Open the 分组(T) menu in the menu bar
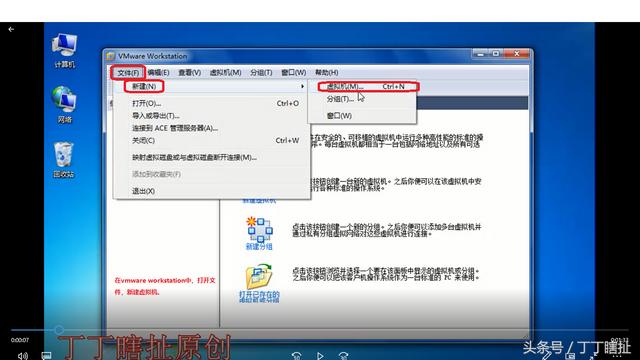Screen dimensions: 640x360 [261, 73]
